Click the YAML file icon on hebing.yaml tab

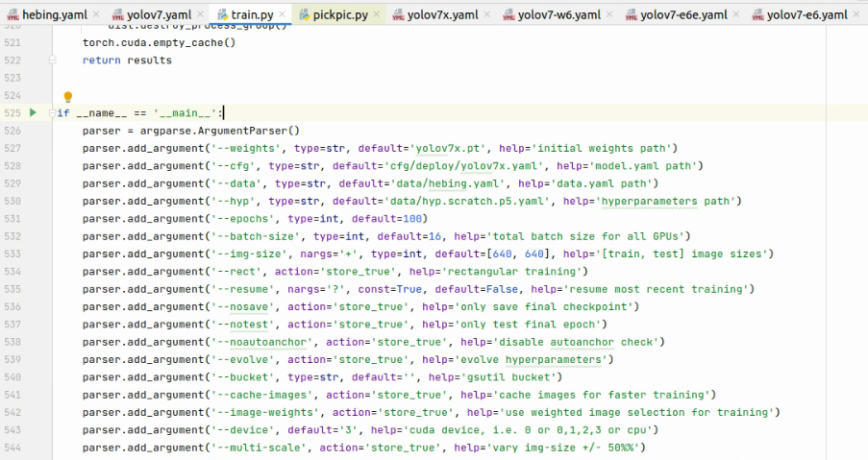pyautogui.click(x=12, y=15)
